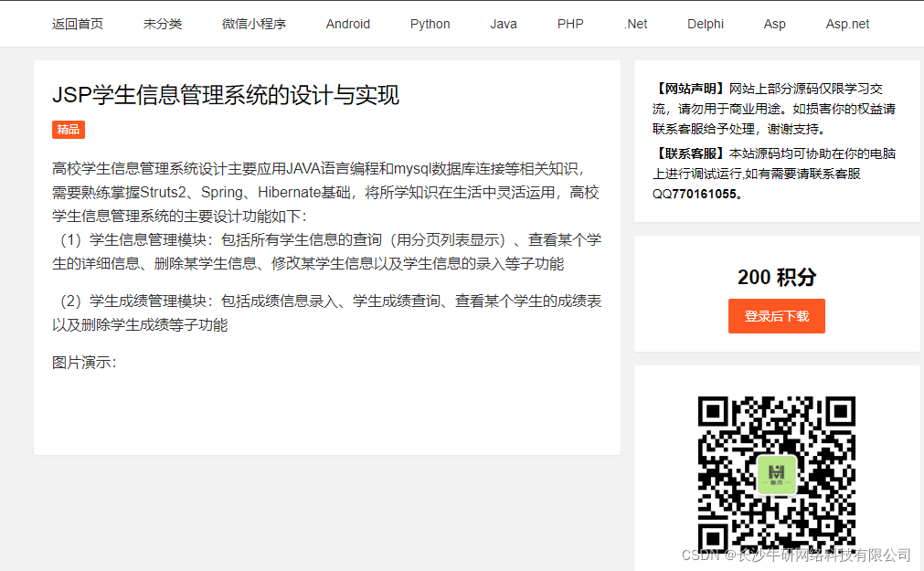Image resolution: width=924 pixels, height=571 pixels.
Task: Select the .Net nav item
Action: click(x=636, y=24)
